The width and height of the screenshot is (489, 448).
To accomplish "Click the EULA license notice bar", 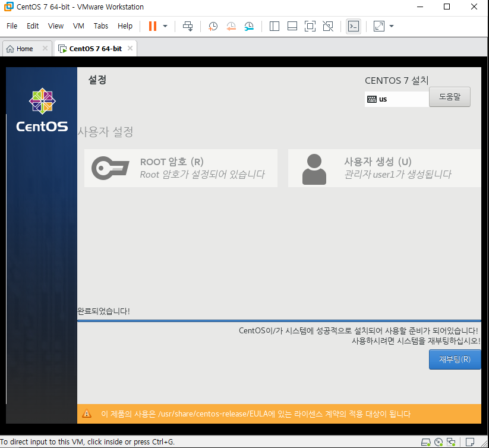I will (279, 414).
